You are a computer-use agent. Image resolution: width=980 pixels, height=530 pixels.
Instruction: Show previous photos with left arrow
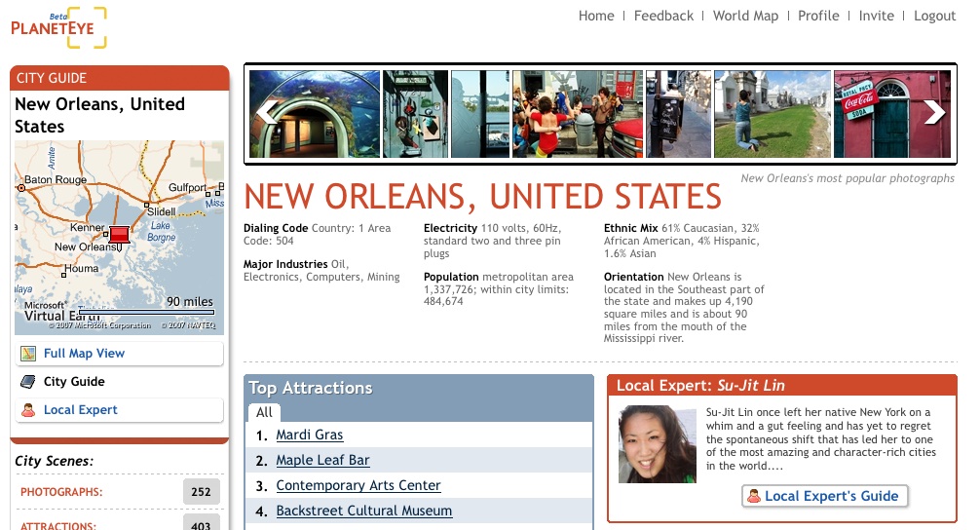pos(268,112)
